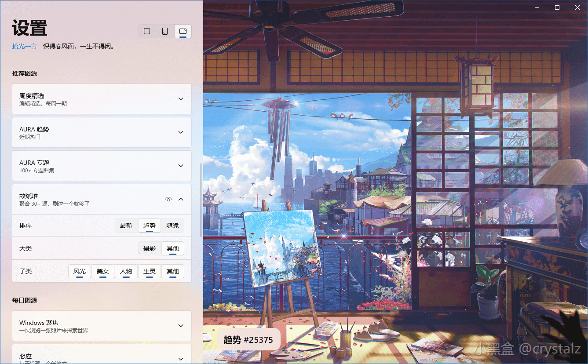This screenshot has width=588, height=364.
Task: Open the 拾光一言 link
Action: point(25,46)
